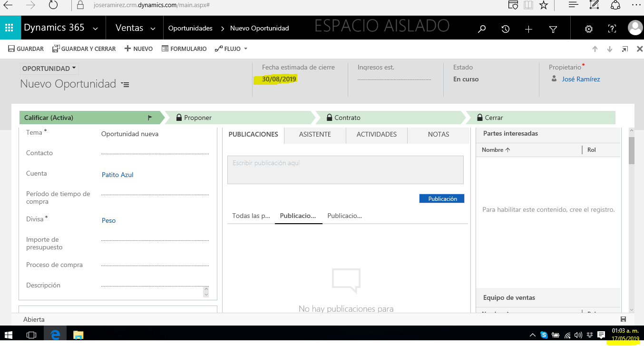Open Microsoft Edge from the taskbar
This screenshot has width=644, height=346.
55,335
